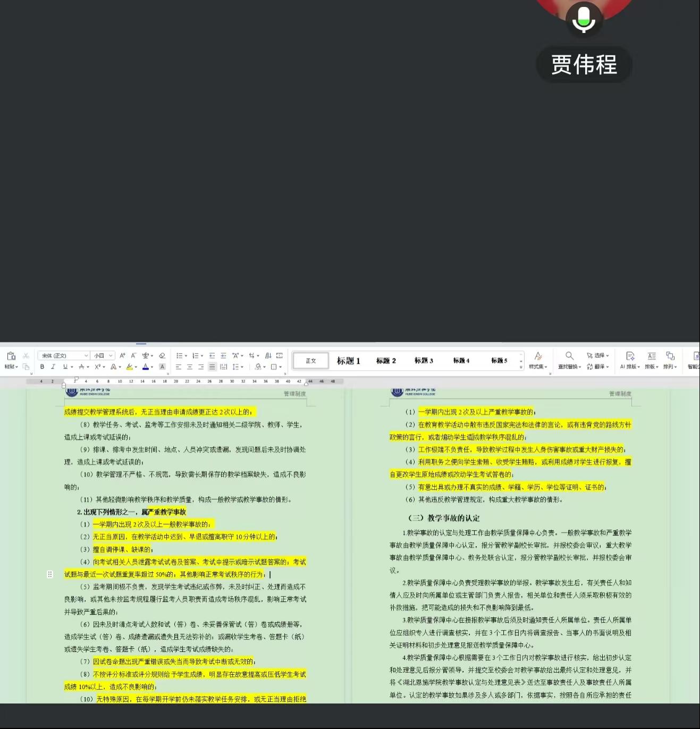Image resolution: width=700 pixels, height=729 pixels.
Task: Apply the 标题 3 heading style
Action: pyautogui.click(x=424, y=361)
